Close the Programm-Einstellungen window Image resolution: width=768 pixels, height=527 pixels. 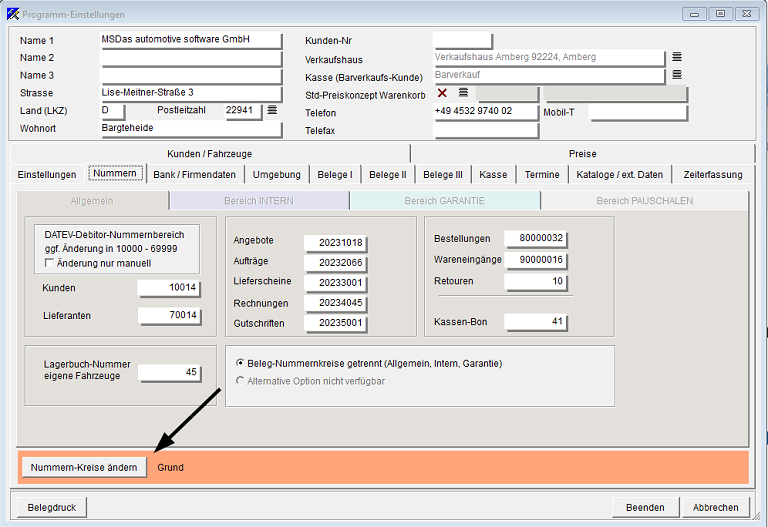747,14
